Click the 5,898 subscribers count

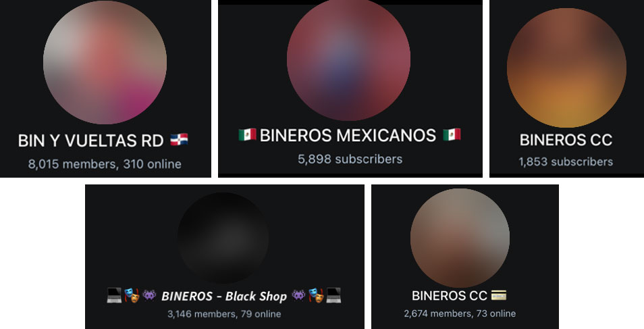click(x=350, y=159)
